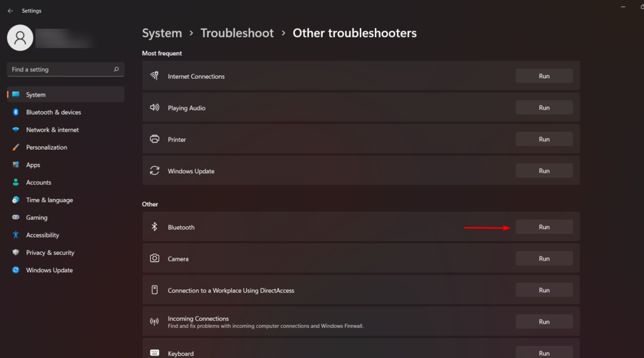Viewport: 644px width, 358px height.
Task: Click the user profile avatar icon
Action: 20,38
